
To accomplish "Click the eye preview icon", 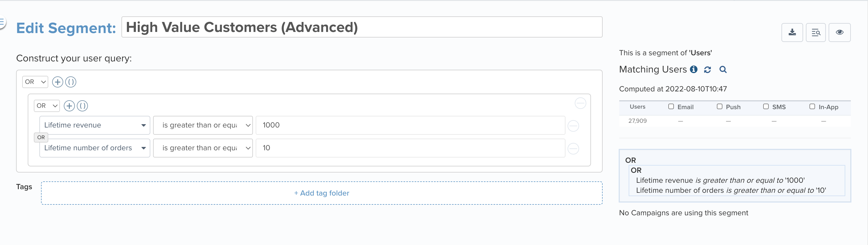I will pos(839,32).
